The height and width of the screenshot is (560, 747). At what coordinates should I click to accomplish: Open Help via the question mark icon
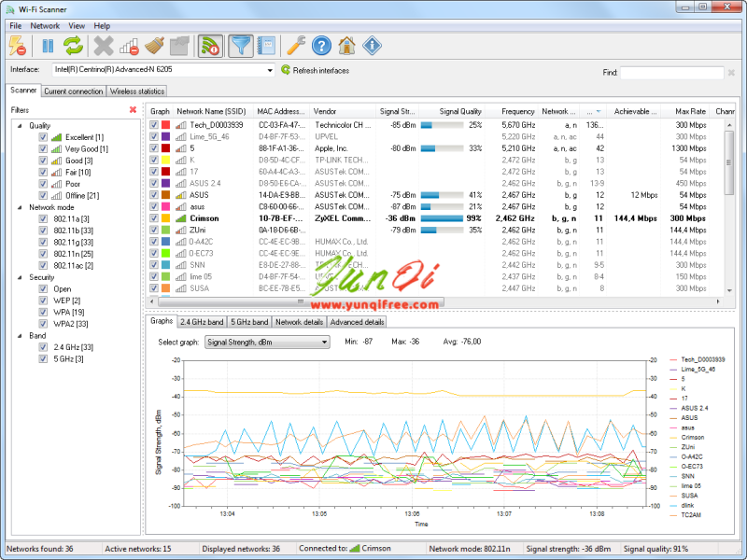[321, 45]
